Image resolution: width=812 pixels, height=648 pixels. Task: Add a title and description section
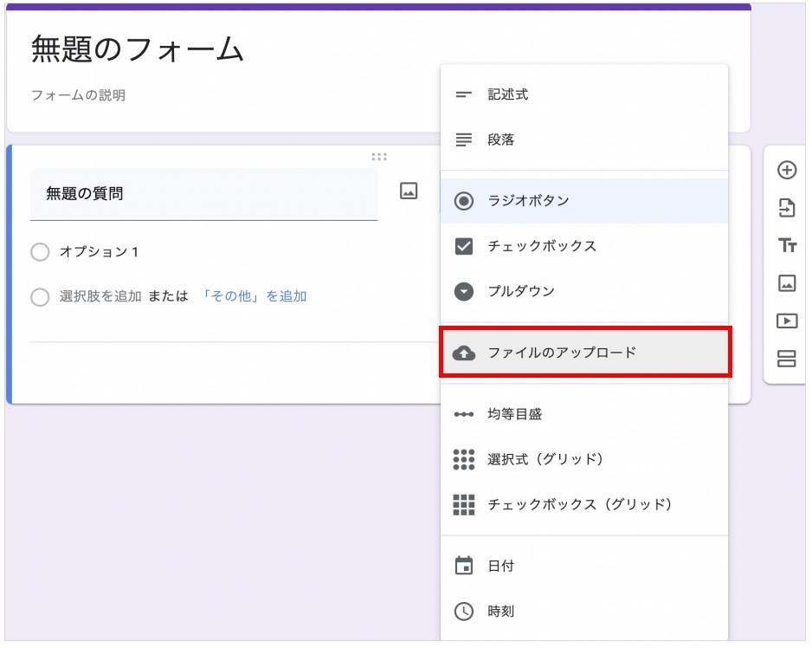[787, 245]
